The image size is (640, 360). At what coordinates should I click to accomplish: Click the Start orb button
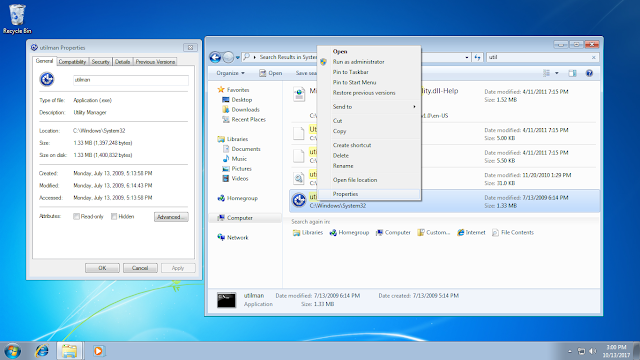pos(12,351)
